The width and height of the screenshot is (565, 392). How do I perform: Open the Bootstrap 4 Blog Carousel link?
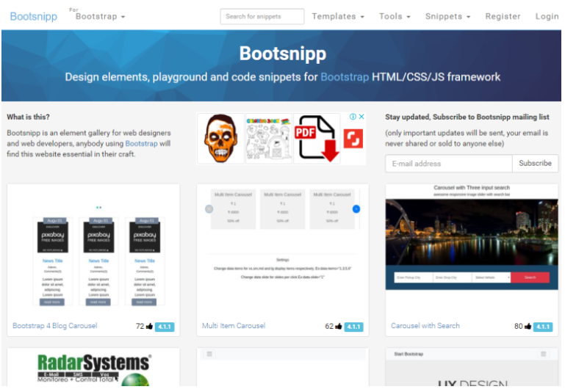point(55,326)
